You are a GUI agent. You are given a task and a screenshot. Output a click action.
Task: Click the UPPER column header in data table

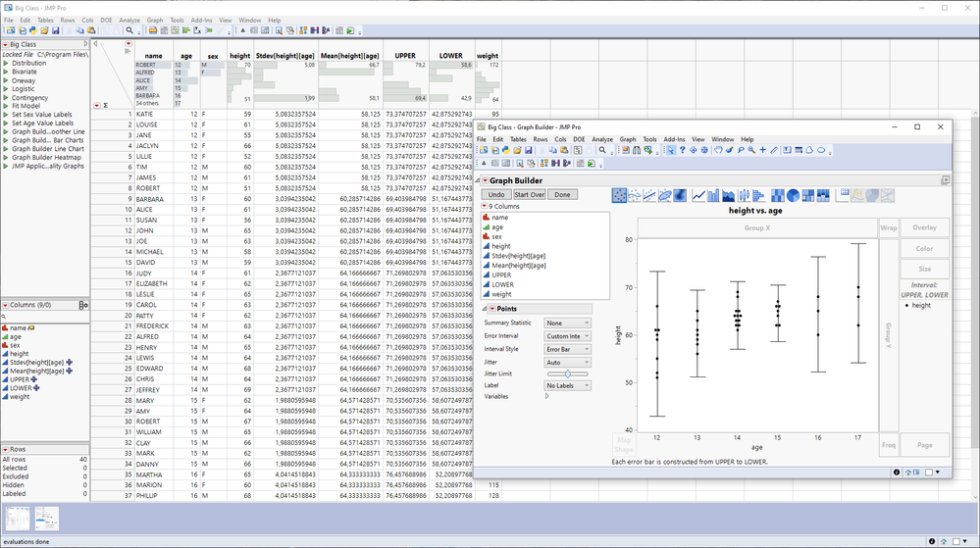[x=405, y=56]
